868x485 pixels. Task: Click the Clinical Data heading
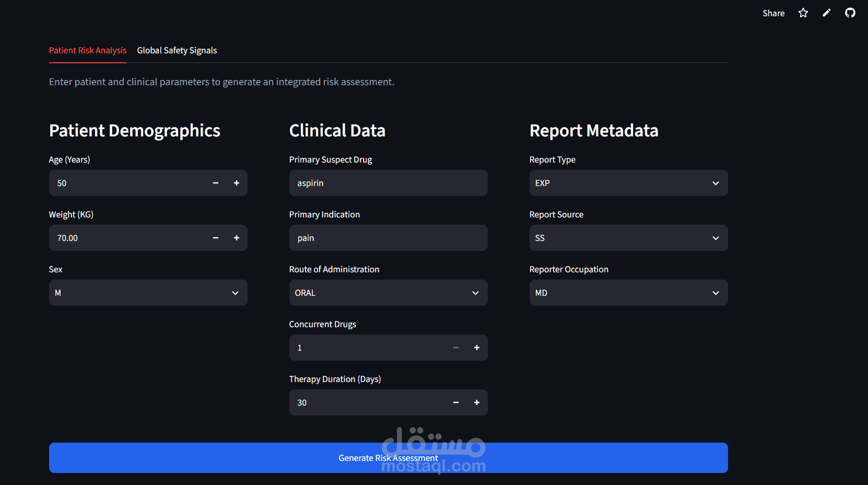tap(337, 131)
